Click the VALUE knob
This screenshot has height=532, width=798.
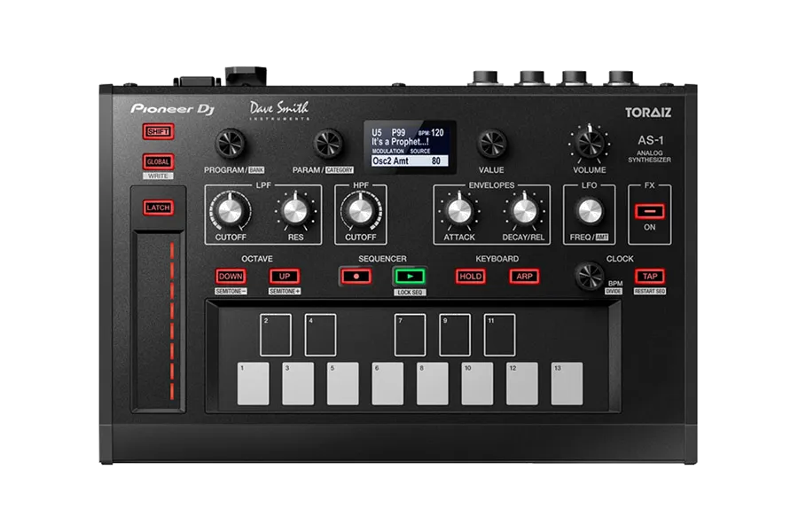[491, 143]
